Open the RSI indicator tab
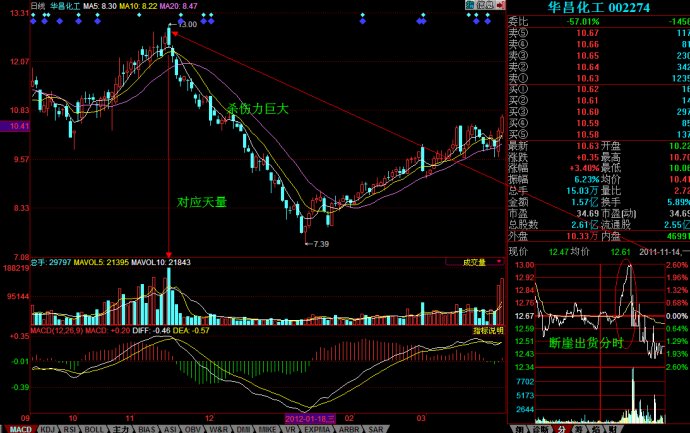 [x=70, y=428]
